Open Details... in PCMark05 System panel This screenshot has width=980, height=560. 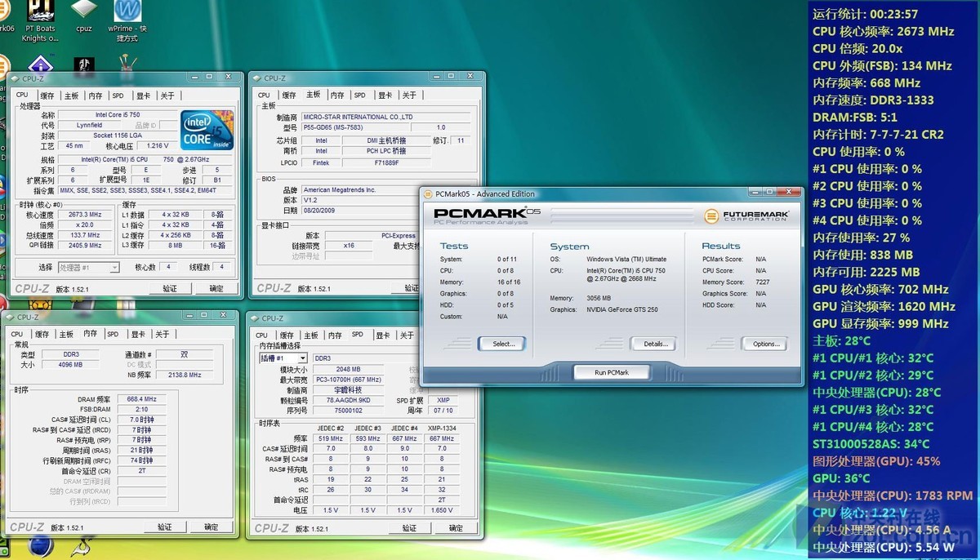[x=655, y=344]
